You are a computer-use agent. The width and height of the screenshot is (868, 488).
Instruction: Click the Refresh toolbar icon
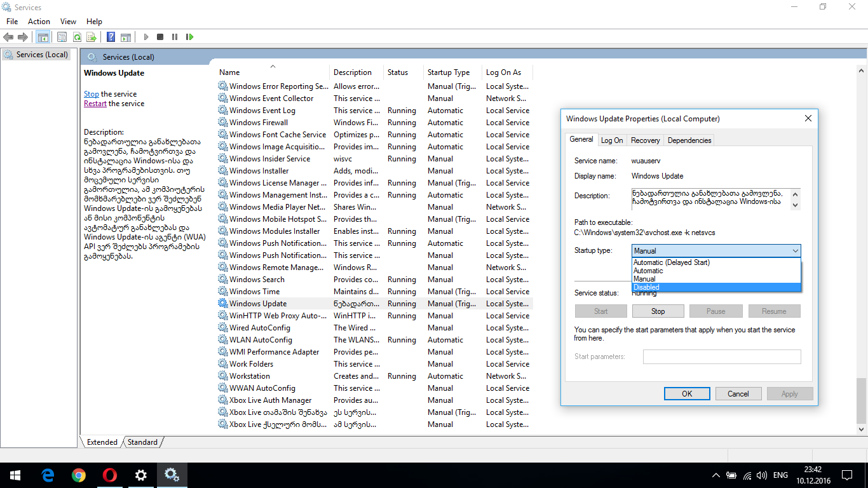point(77,37)
